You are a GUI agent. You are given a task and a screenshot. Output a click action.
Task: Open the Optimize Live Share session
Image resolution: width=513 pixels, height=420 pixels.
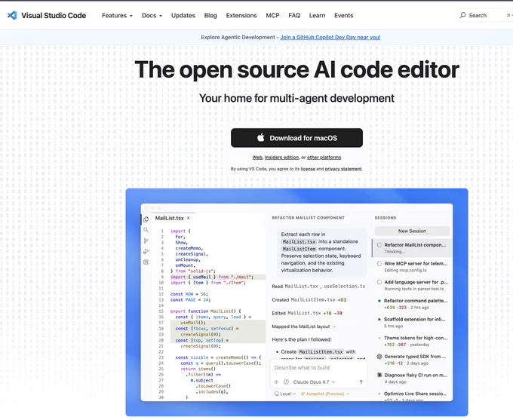[x=412, y=396]
